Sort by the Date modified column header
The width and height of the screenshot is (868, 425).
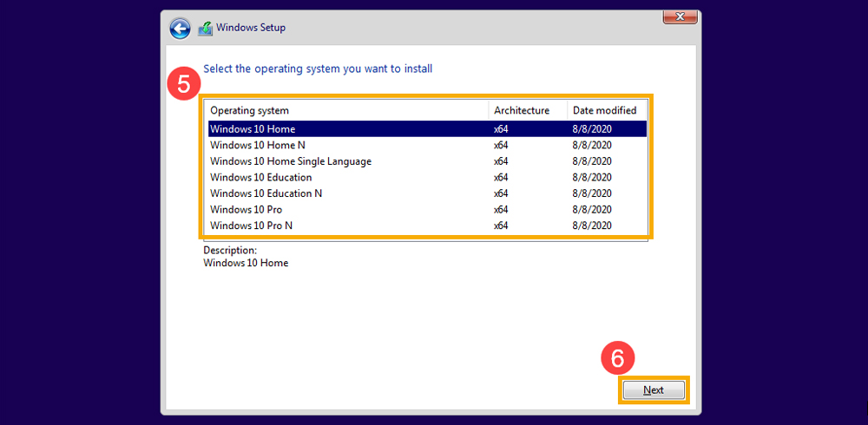[x=608, y=110]
